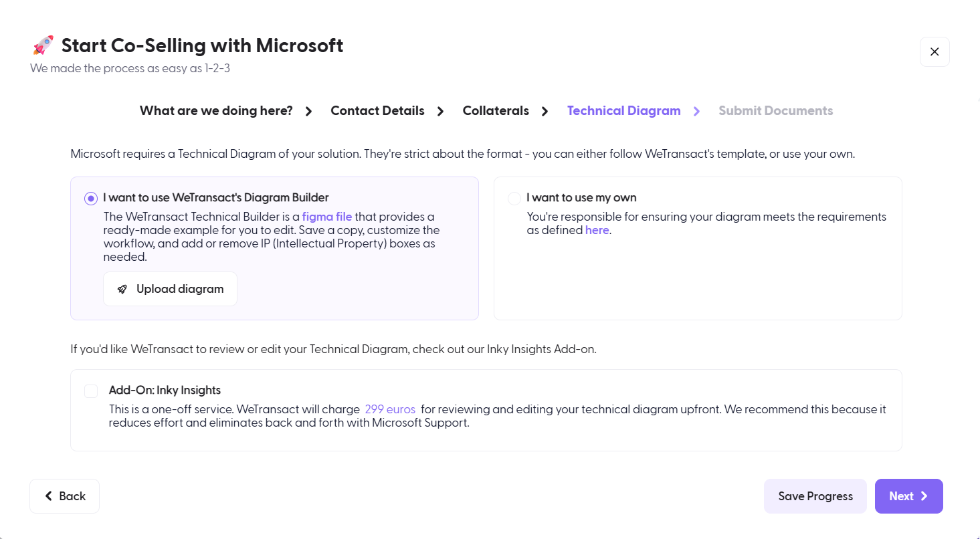Click Start Co-Selling with Microsoft title

coord(202,45)
